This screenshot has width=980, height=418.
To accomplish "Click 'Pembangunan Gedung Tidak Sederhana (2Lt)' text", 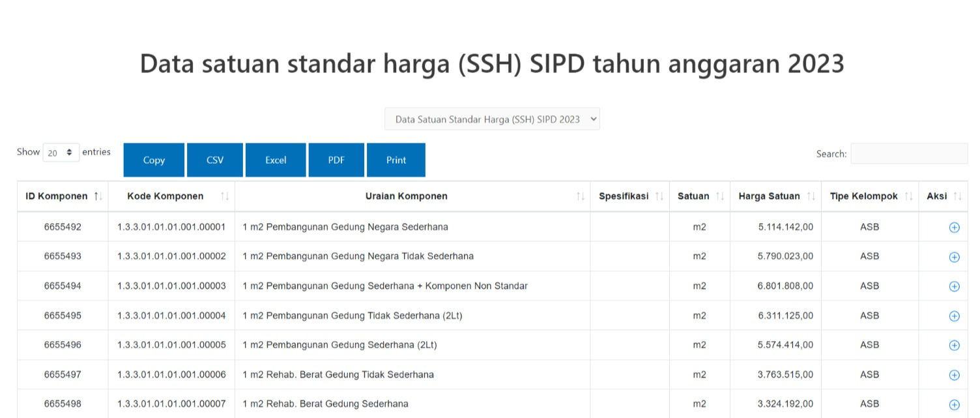I will coord(364,316).
